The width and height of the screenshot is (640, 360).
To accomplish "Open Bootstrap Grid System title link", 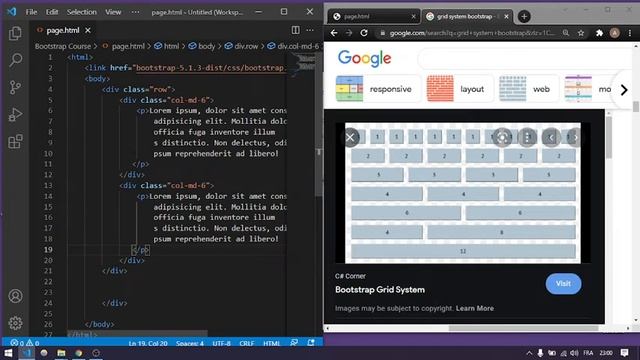I will [x=380, y=290].
